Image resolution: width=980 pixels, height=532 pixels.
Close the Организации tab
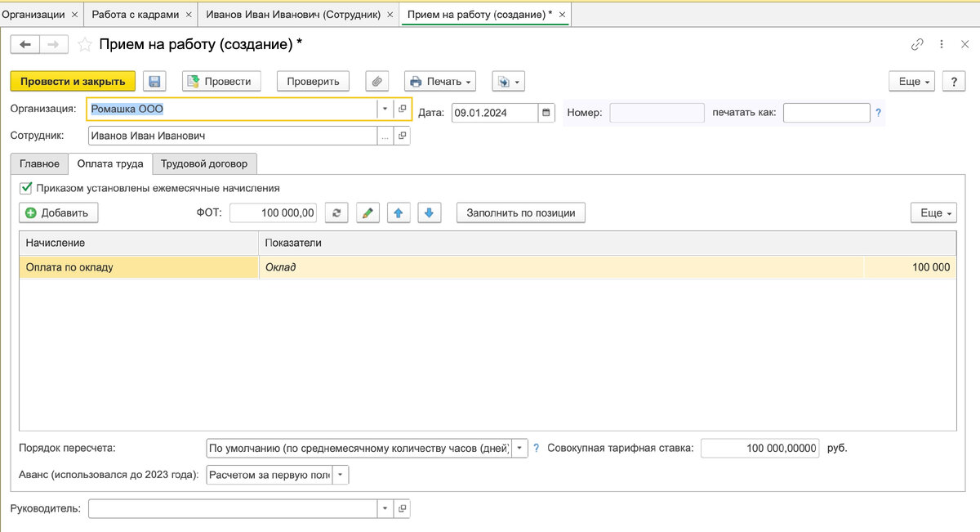[74, 15]
